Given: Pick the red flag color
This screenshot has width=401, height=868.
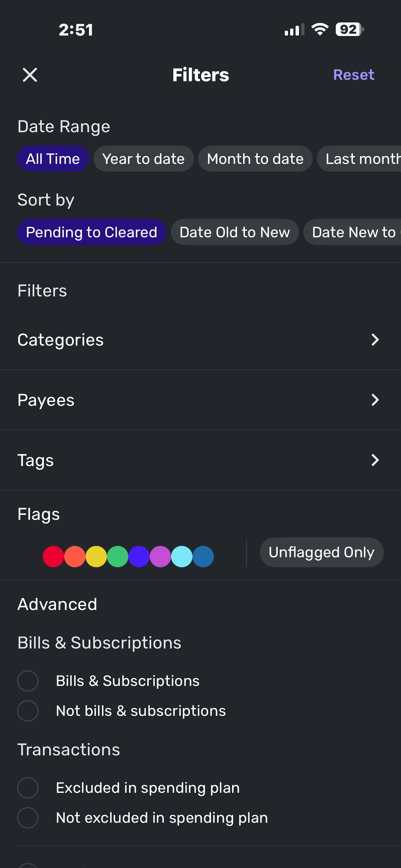Looking at the screenshot, I should 53,557.
